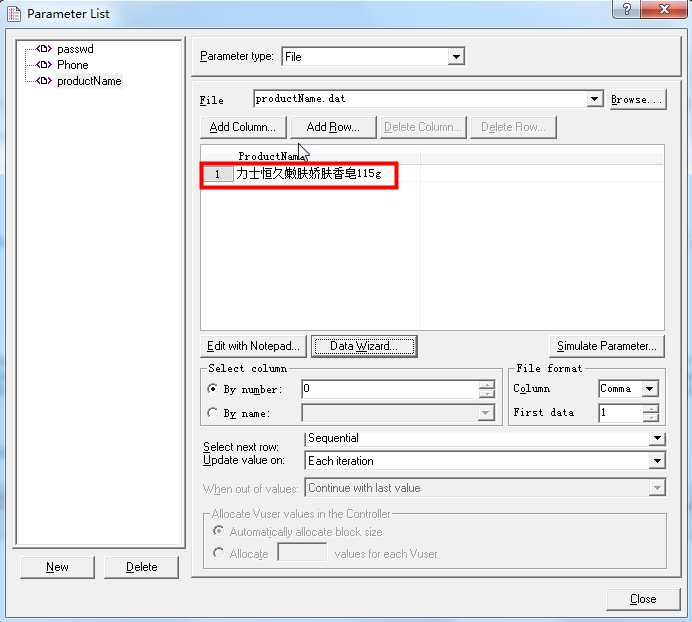Select Phone in the parameter tree

[73, 65]
